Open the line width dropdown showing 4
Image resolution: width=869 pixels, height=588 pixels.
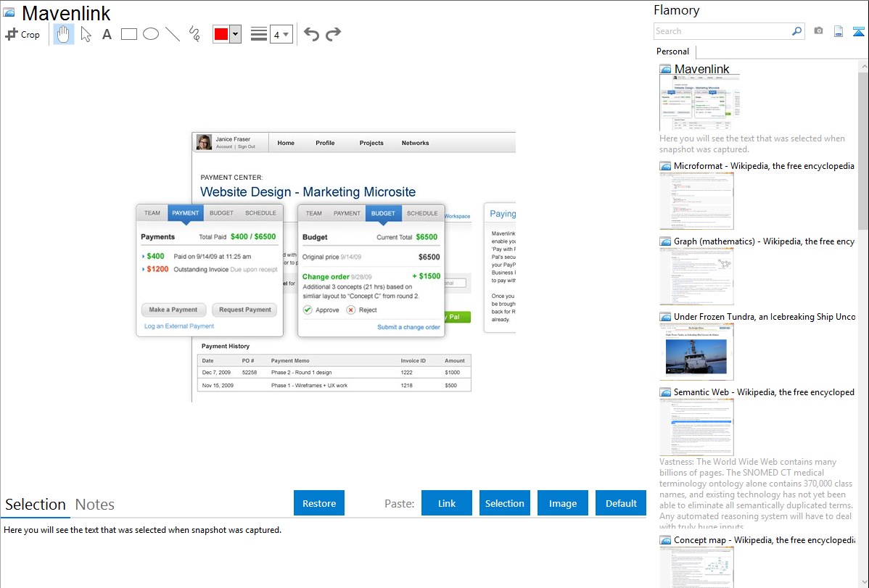(281, 34)
